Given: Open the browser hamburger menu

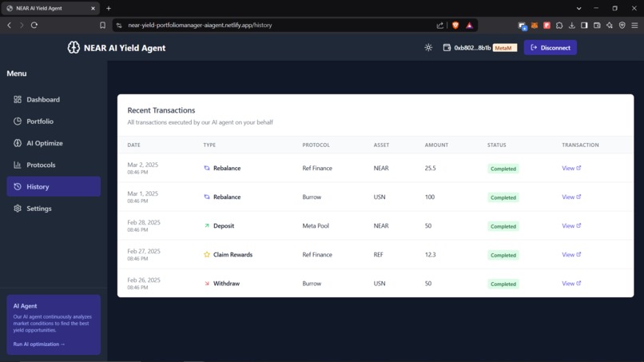Looking at the screenshot, I should click(635, 25).
